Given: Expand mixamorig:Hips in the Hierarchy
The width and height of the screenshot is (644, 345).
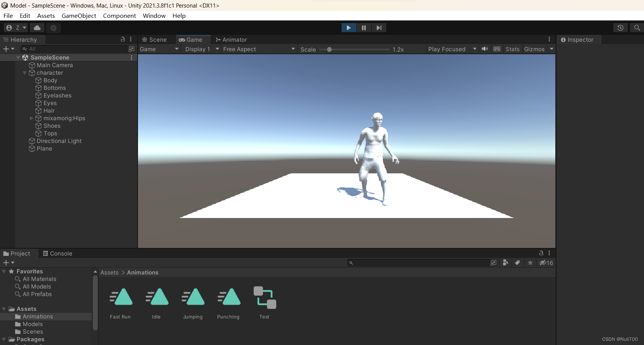Looking at the screenshot, I should (31, 118).
